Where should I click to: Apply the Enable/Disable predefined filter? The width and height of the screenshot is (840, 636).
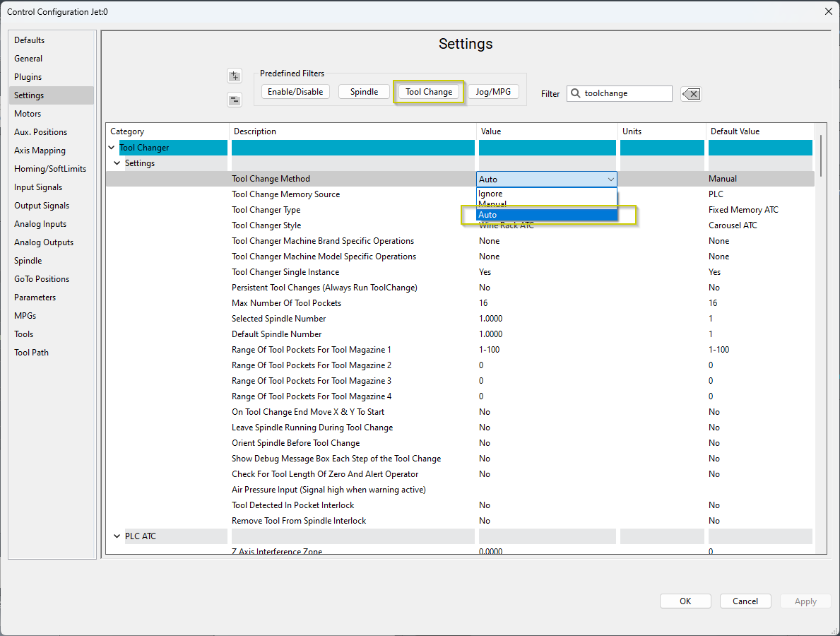pos(295,92)
